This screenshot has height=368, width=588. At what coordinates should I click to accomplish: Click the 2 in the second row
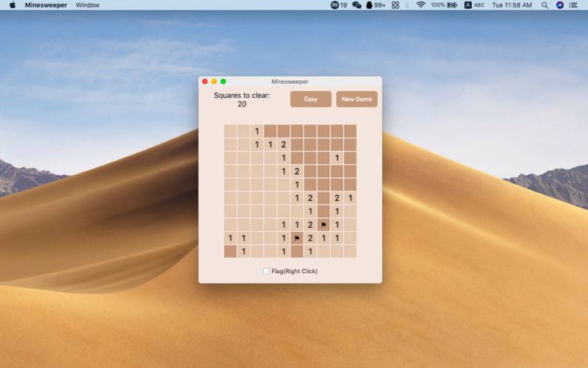pos(284,144)
